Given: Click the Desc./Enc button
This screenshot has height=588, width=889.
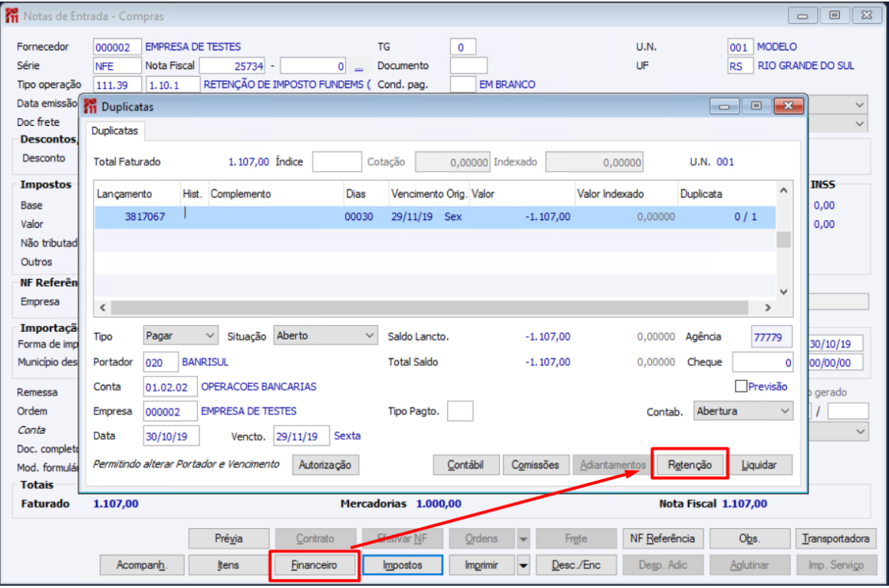Looking at the screenshot, I should coord(576,565).
